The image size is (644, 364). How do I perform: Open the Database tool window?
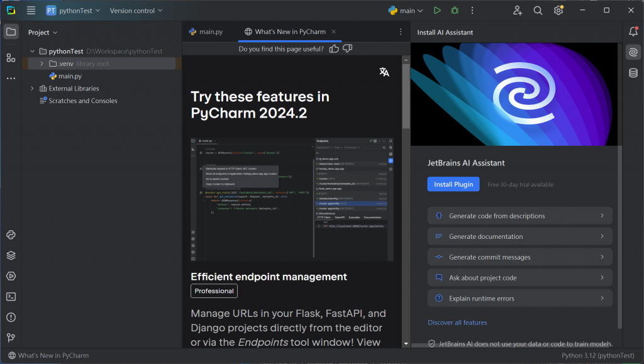click(x=633, y=73)
